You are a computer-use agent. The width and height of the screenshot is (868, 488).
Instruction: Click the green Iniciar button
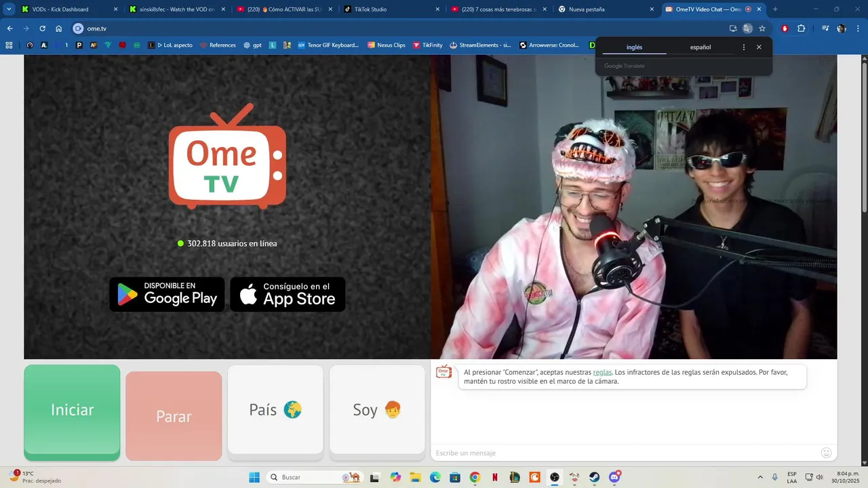point(72,412)
